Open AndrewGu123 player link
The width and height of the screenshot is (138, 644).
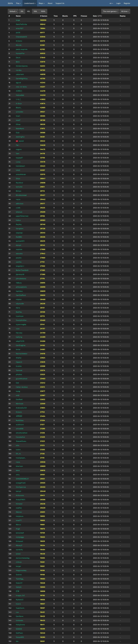click(x=21, y=408)
